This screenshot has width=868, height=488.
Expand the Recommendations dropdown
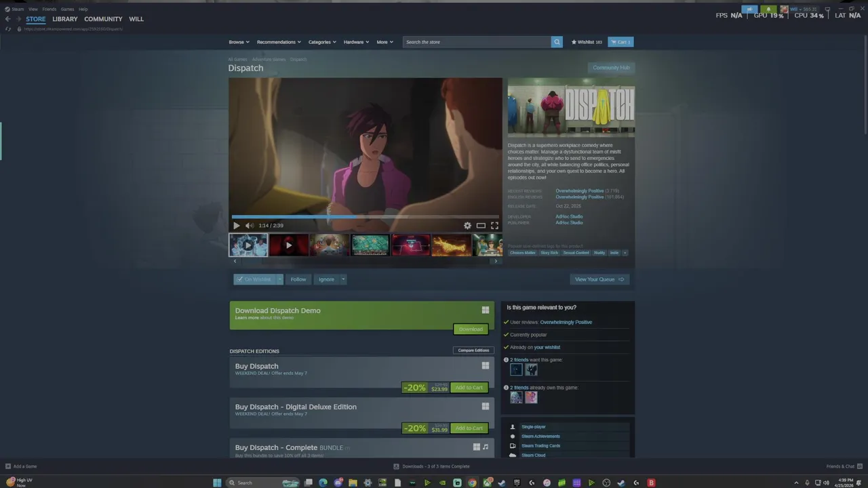pyautogui.click(x=279, y=42)
